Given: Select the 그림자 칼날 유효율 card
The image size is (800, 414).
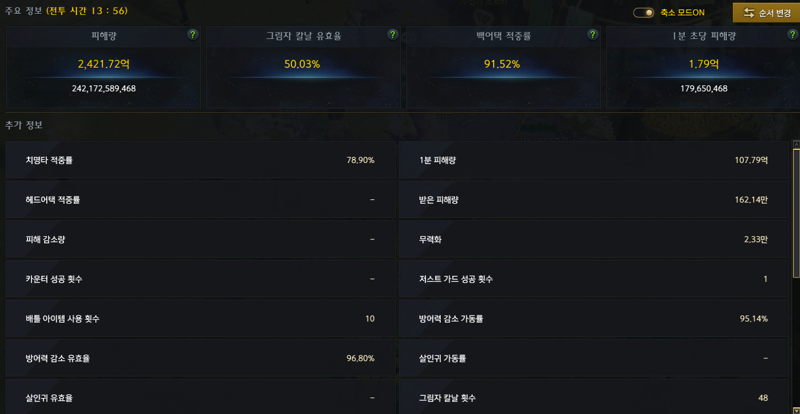Looking at the screenshot, I should (x=303, y=67).
